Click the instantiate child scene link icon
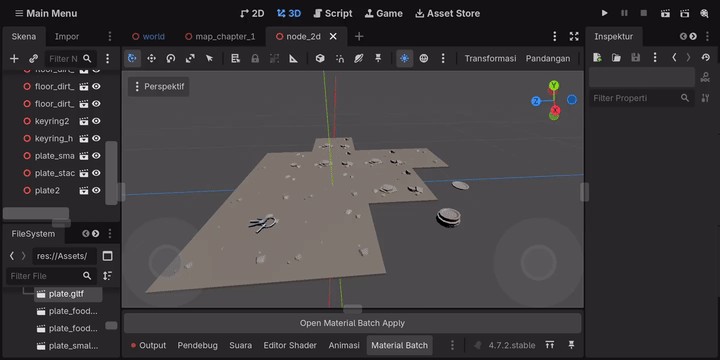 pyautogui.click(x=34, y=58)
